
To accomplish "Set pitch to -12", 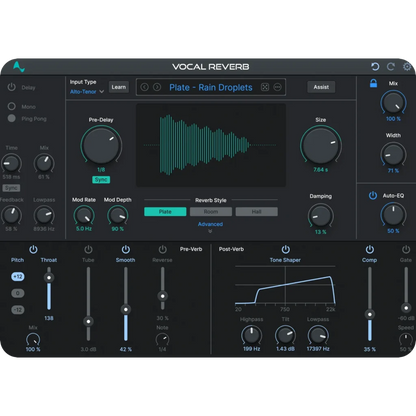I will point(18,310).
